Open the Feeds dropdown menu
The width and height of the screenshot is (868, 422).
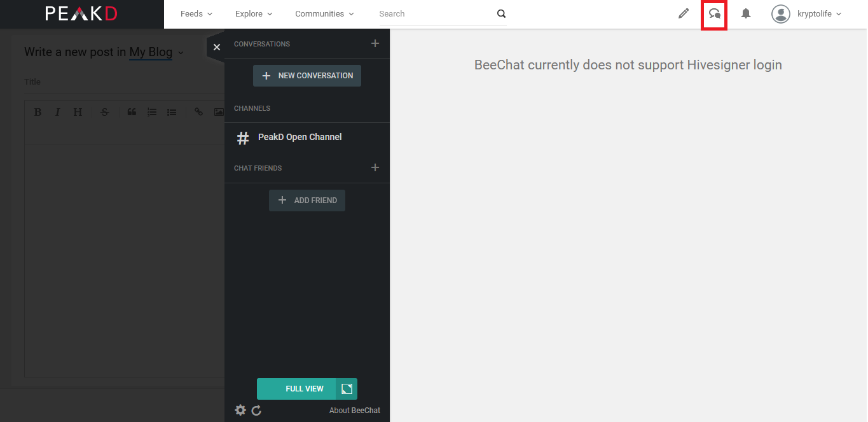[x=196, y=13]
